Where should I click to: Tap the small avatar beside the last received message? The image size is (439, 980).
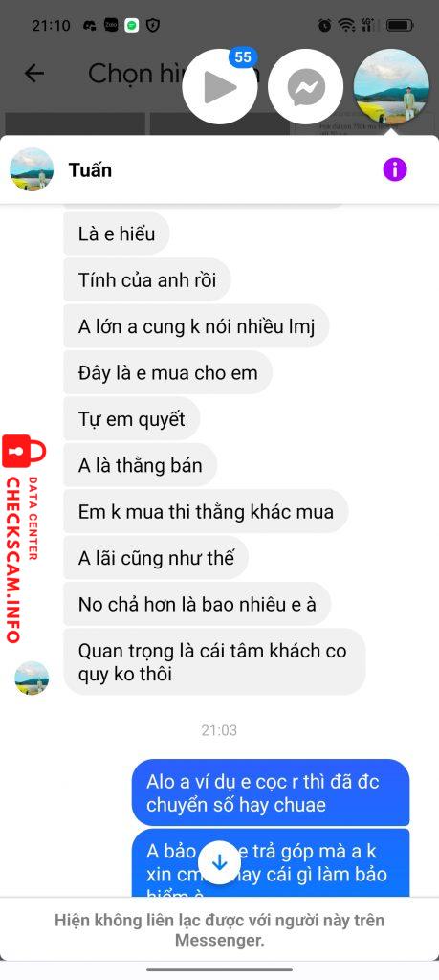[32, 678]
